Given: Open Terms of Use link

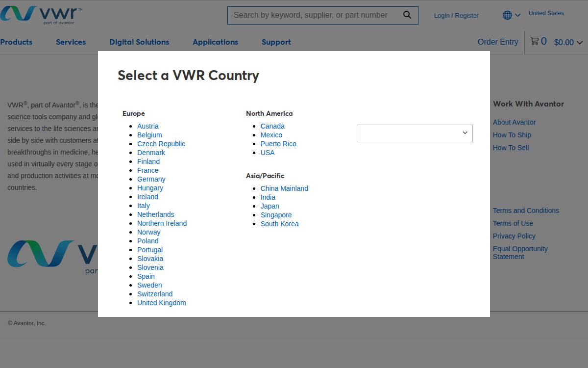Looking at the screenshot, I should tap(513, 223).
